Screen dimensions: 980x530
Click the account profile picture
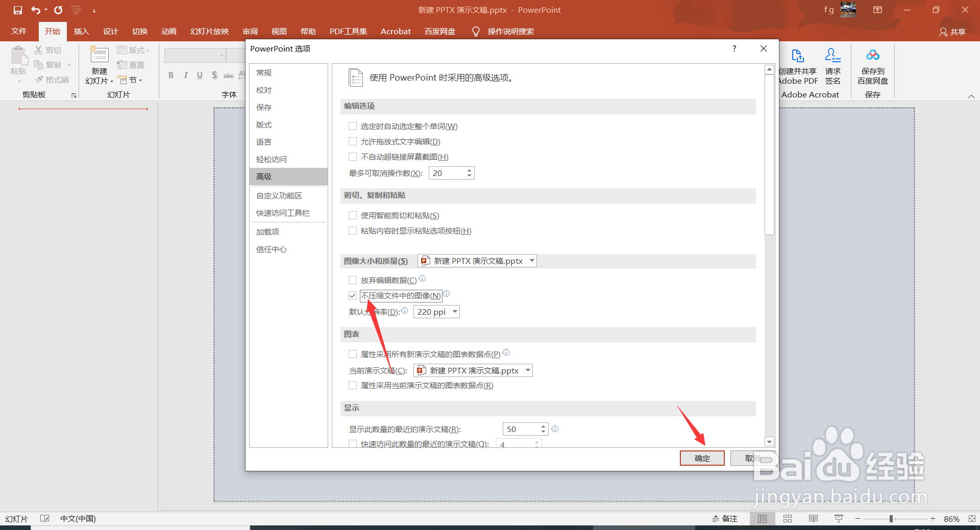pyautogui.click(x=848, y=10)
